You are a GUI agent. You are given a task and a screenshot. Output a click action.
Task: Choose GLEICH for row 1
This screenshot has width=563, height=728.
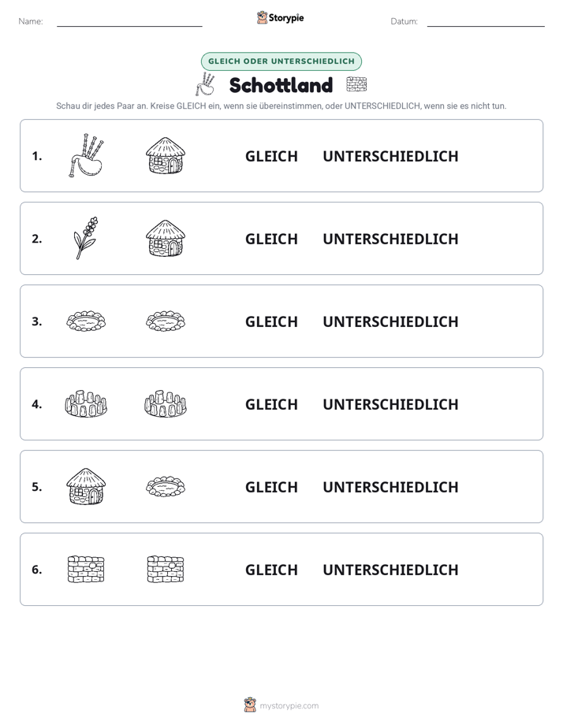click(x=271, y=157)
